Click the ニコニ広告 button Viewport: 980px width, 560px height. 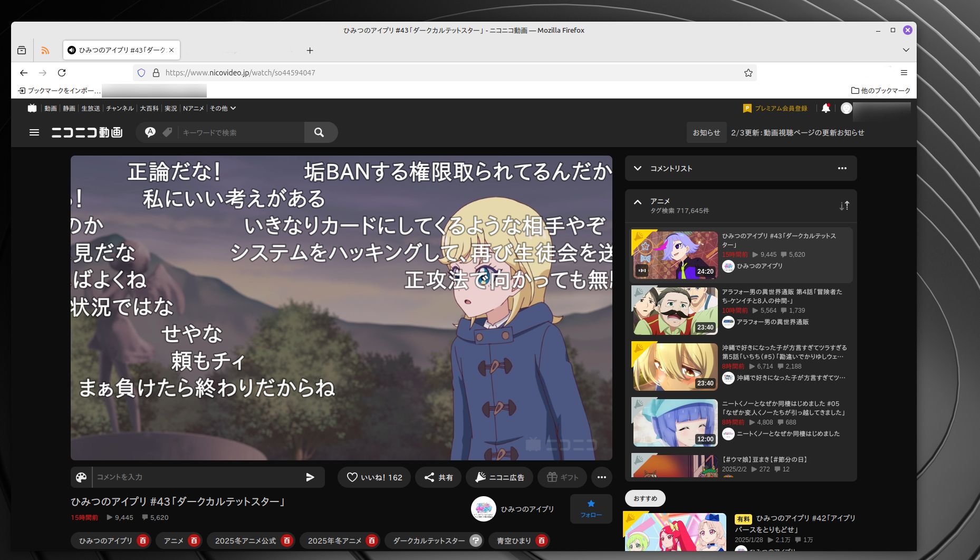tap(499, 477)
